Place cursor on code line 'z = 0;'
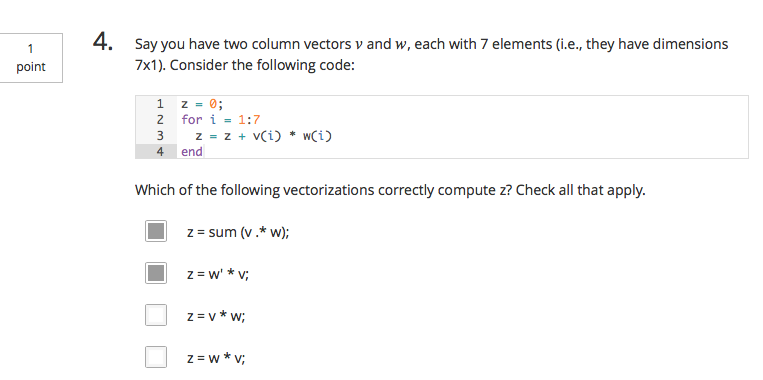The width and height of the screenshot is (763, 380). 202,104
